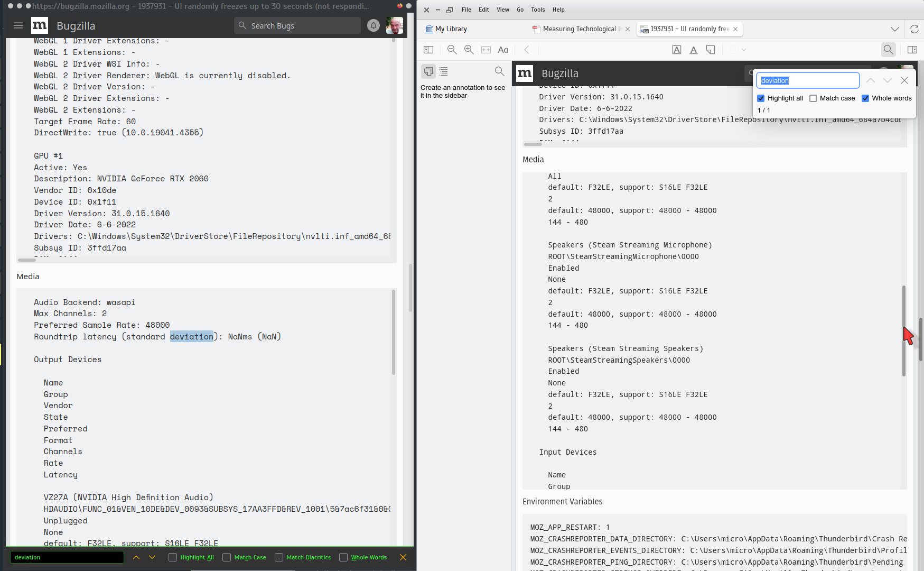Open the Zotero Help menu
The height and width of the screenshot is (571, 924).
coord(558,10)
